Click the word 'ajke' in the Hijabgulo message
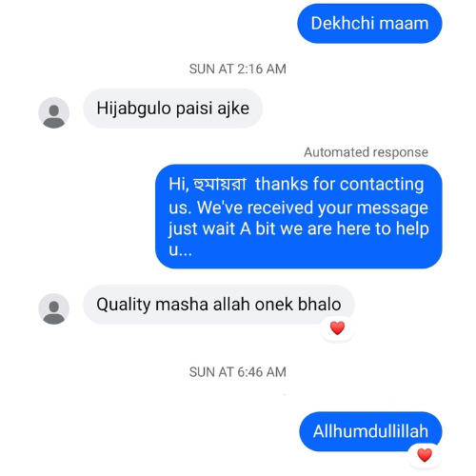The height and width of the screenshot is (476, 476). pyautogui.click(x=233, y=109)
